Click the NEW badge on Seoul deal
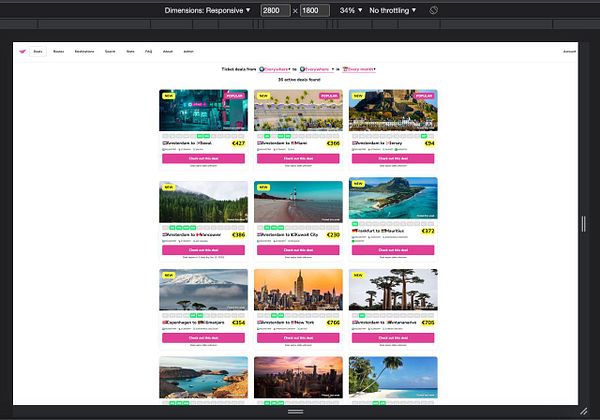The image size is (600, 420). tap(169, 96)
